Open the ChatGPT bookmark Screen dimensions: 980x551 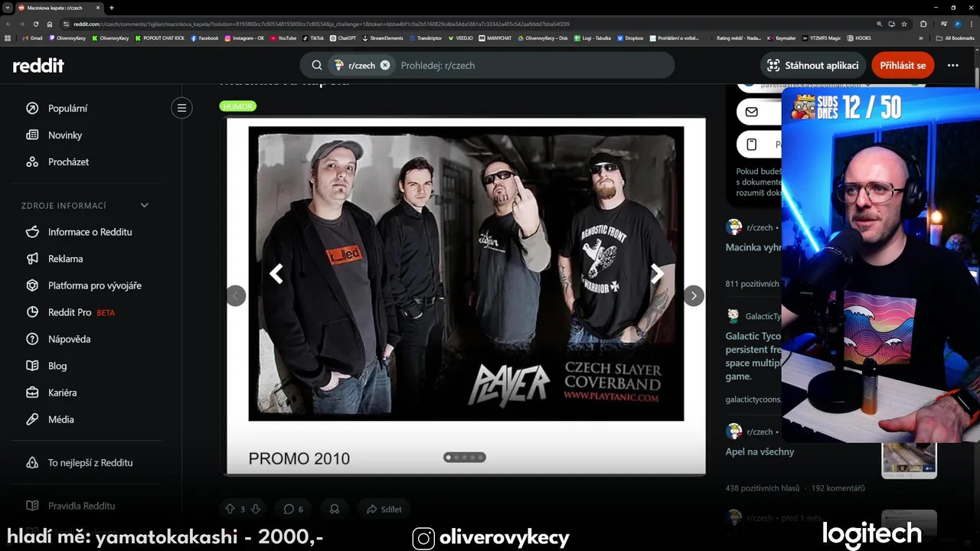coord(342,37)
